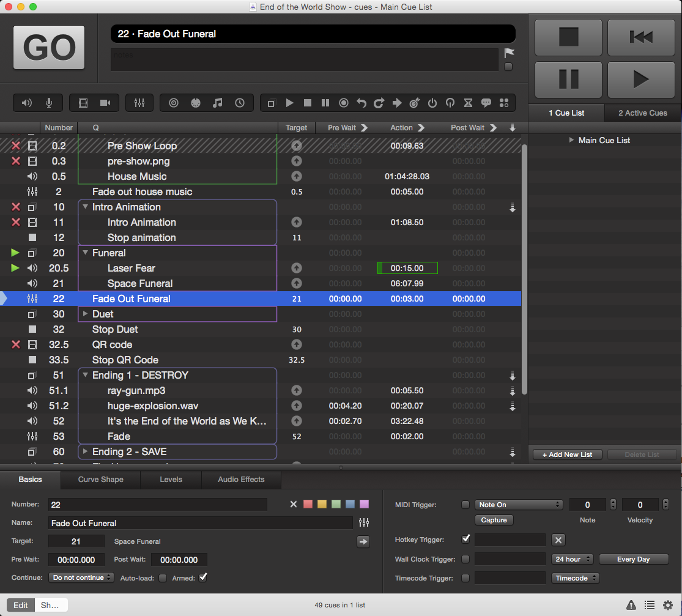Add an Arm cue (power icon)

[x=432, y=103]
